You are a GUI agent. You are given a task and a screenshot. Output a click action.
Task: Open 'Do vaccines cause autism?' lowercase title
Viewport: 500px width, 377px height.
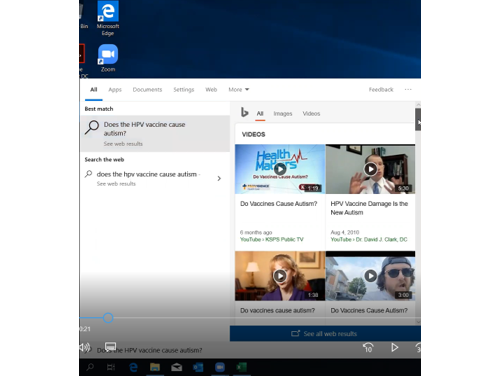tap(277, 311)
